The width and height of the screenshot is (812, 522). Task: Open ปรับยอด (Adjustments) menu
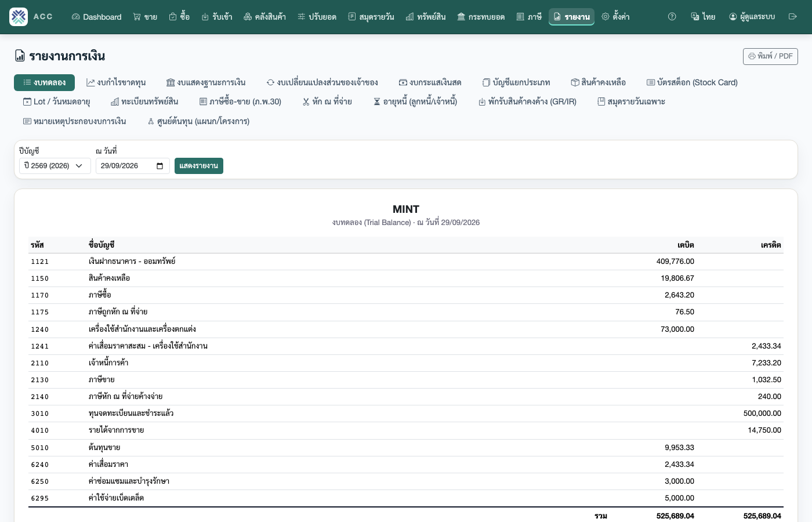317,17
